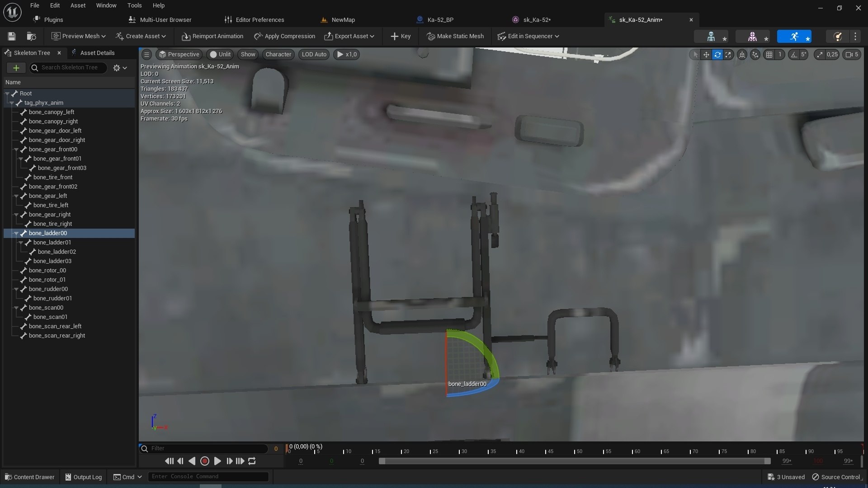
Task: Save the current animation asset
Action: 12,36
